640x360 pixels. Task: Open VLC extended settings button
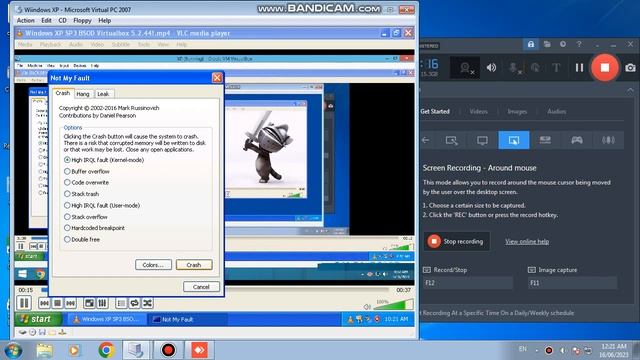pos(102,303)
